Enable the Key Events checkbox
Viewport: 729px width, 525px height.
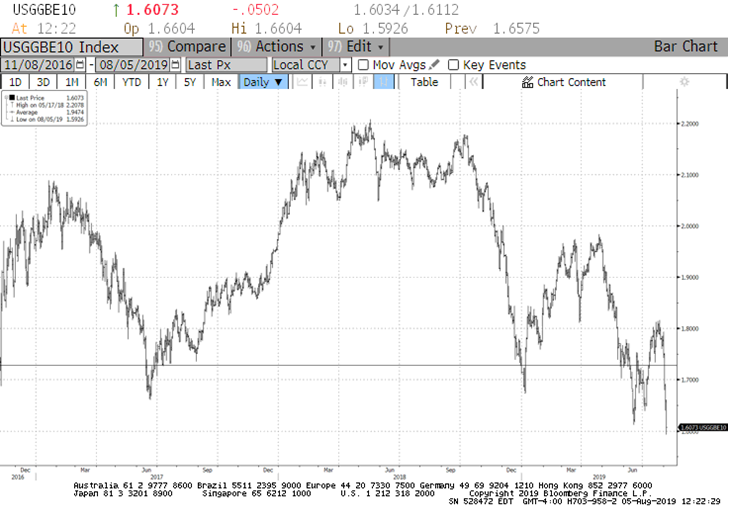(454, 65)
